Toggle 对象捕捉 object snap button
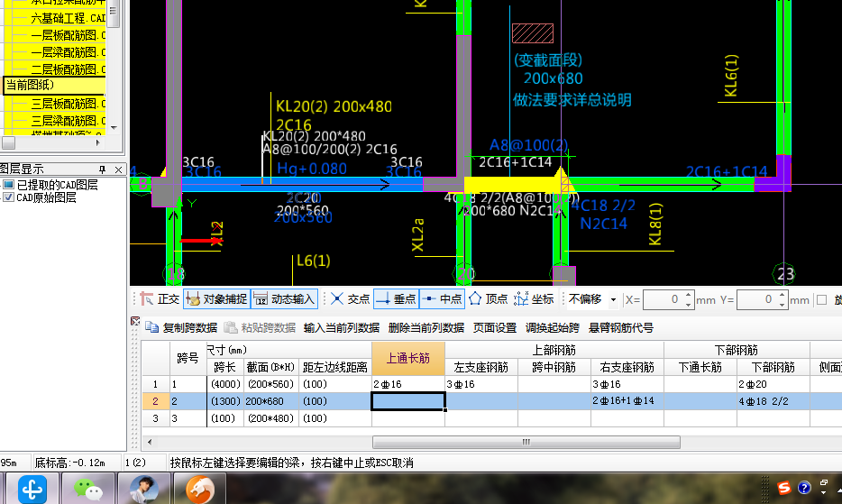The height and width of the screenshot is (504, 842). (x=216, y=299)
